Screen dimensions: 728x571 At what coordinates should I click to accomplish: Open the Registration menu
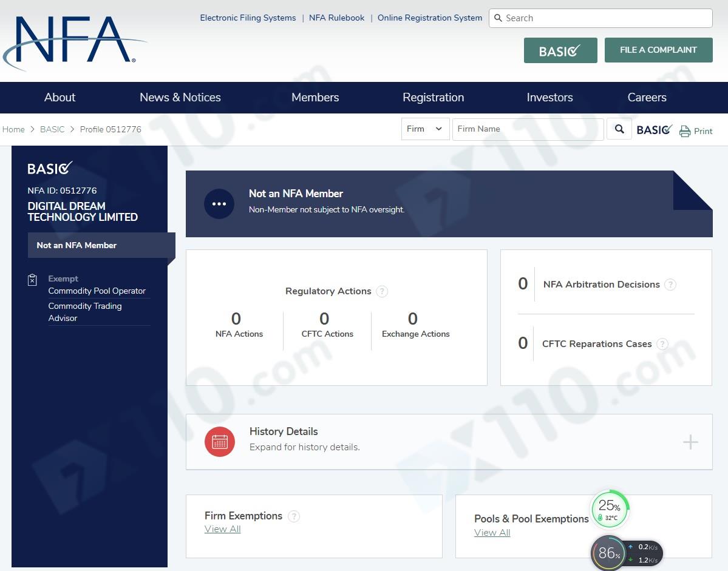click(x=433, y=98)
